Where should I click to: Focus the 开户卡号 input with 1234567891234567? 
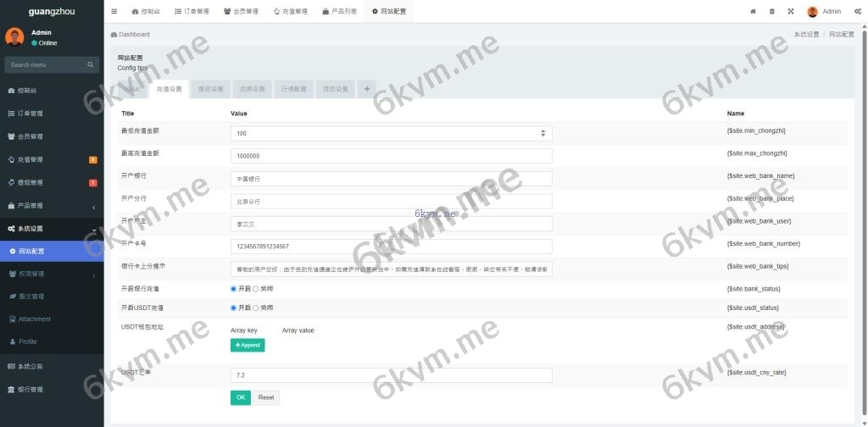pyautogui.click(x=392, y=247)
